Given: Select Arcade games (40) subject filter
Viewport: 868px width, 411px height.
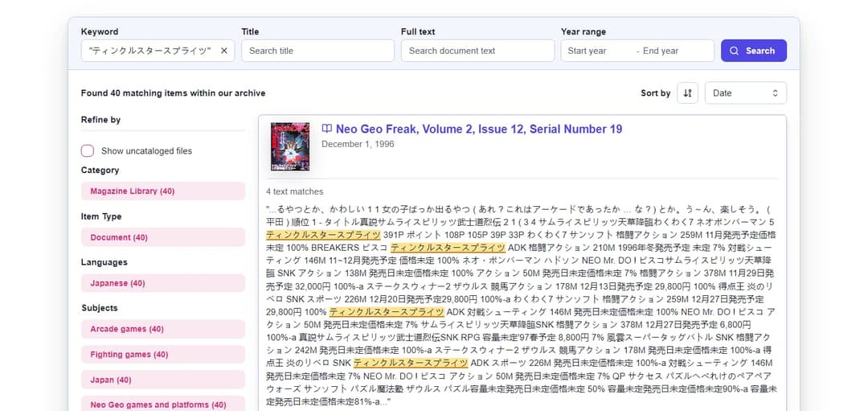Looking at the screenshot, I should tap(162, 329).
